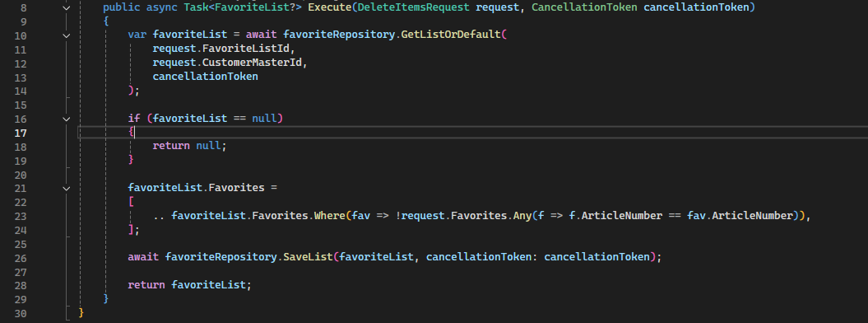
Task: Click the CancellationToken type on line 8
Action: click(584, 7)
